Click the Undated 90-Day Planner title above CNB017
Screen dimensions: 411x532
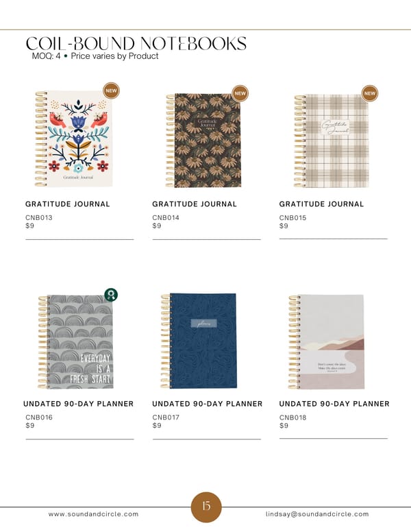point(207,404)
